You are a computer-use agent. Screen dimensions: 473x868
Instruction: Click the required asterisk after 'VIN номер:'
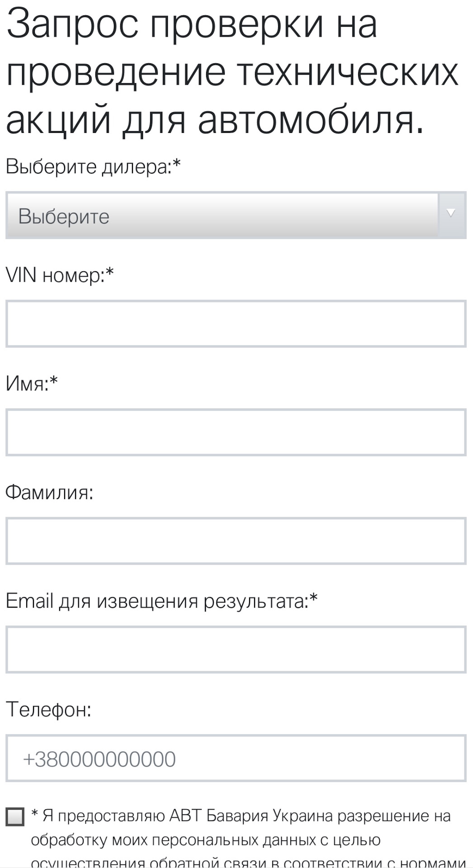(x=109, y=272)
